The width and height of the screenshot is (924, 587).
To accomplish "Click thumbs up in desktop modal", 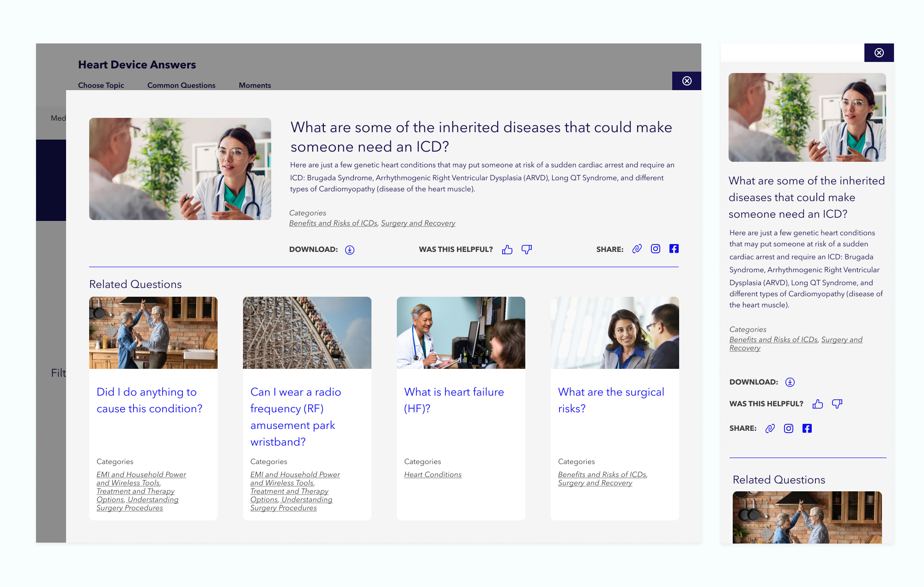I will click(x=507, y=250).
